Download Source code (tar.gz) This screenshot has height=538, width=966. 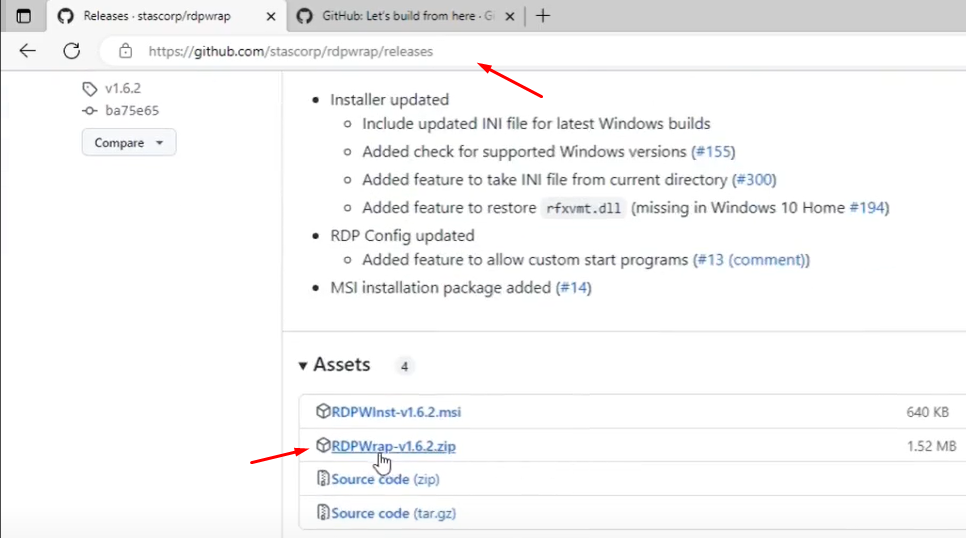point(393,513)
